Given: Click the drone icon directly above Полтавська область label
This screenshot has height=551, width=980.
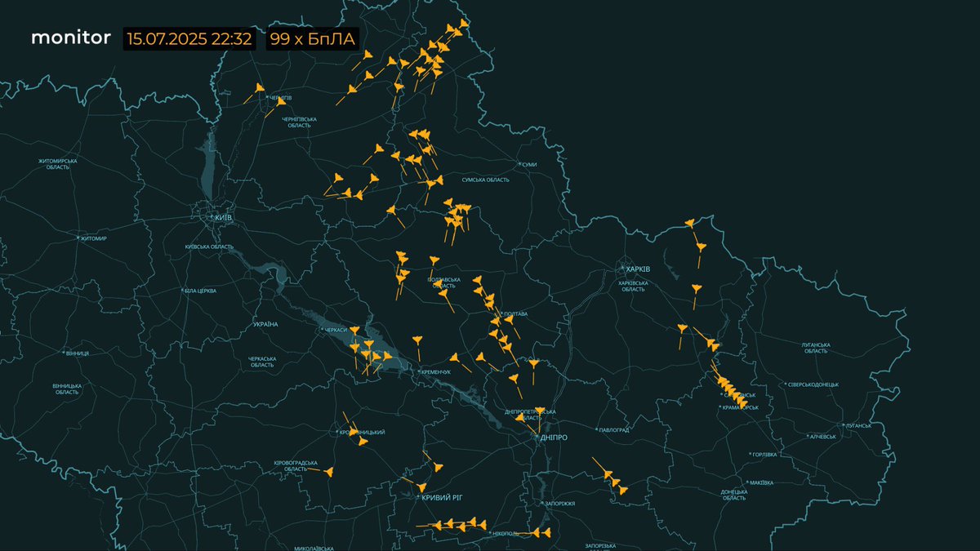Looking at the screenshot, I should click(x=433, y=261).
